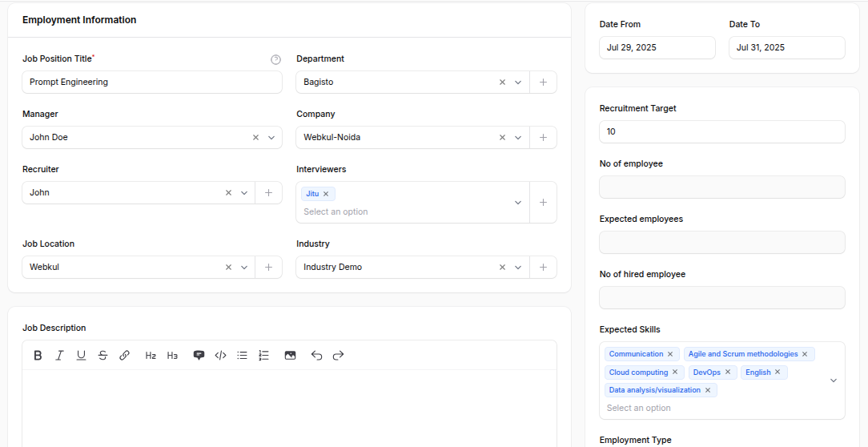Click the Job Position Title help icon

pyautogui.click(x=275, y=59)
